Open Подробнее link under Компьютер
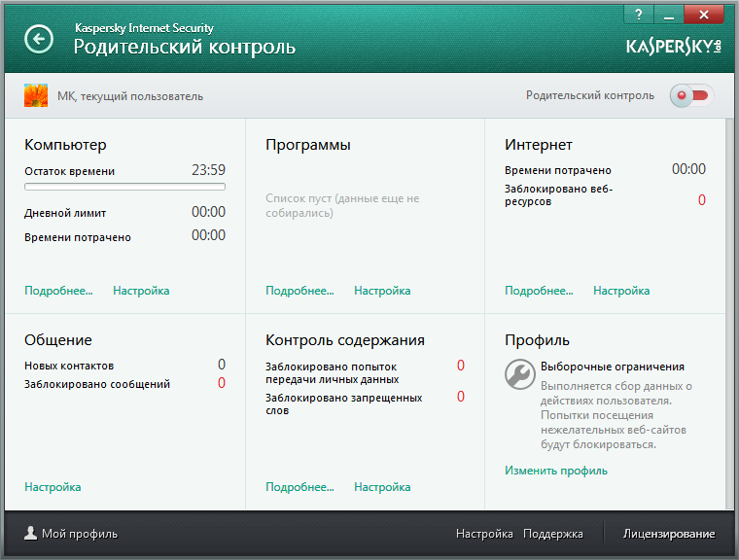739x560 pixels. pos(58,291)
